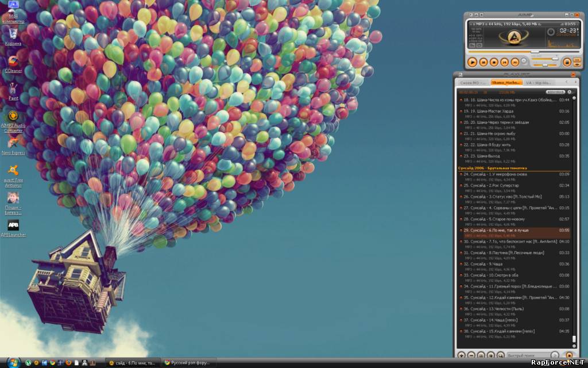
Task: Click the 02:23 elapsed time display
Action: tap(568, 30)
